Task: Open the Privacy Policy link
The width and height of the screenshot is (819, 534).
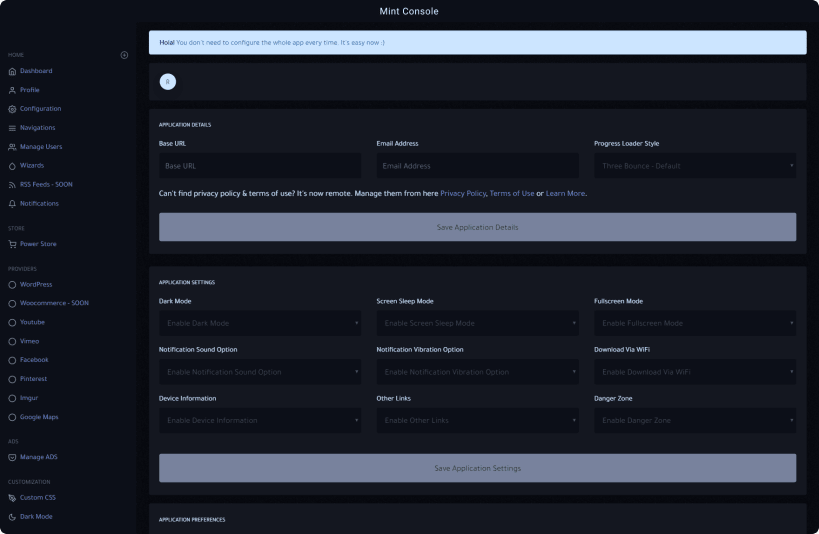Action: point(463,193)
